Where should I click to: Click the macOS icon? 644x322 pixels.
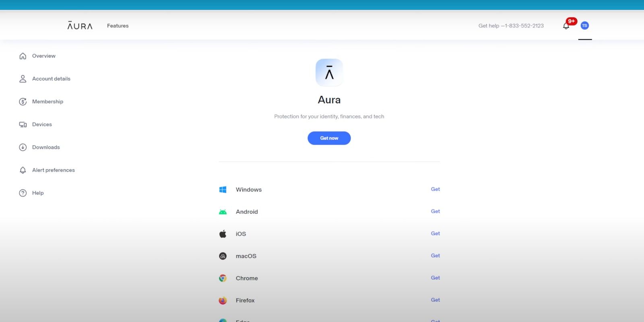tap(223, 256)
